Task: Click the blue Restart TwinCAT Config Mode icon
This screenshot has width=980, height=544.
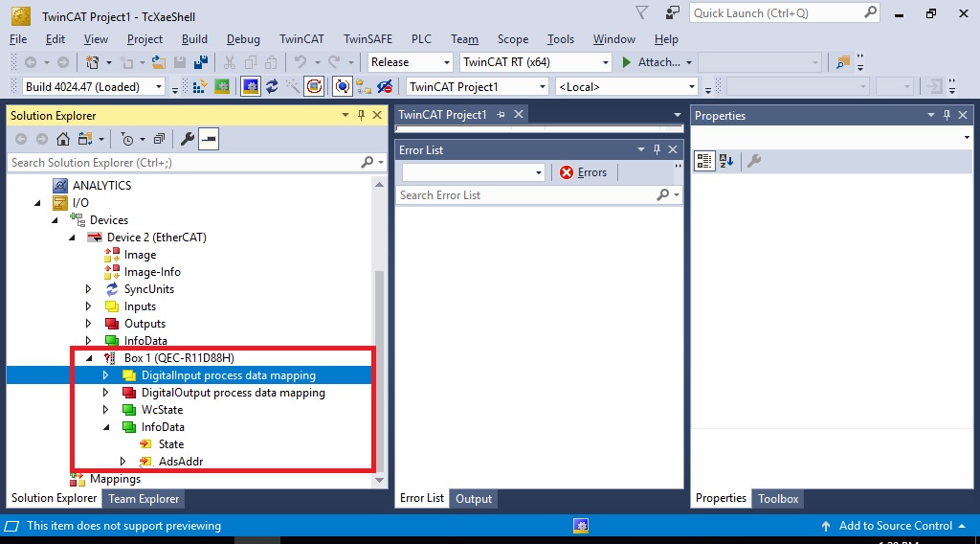Action: click(251, 86)
